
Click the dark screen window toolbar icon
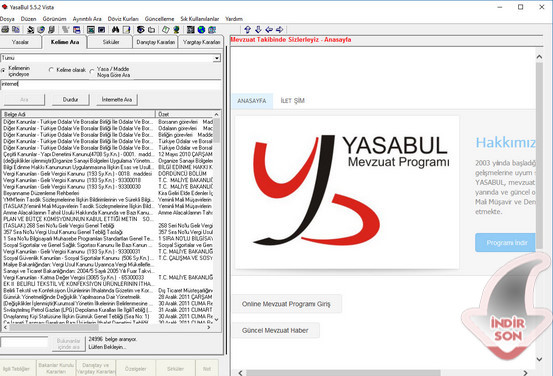coord(101,30)
